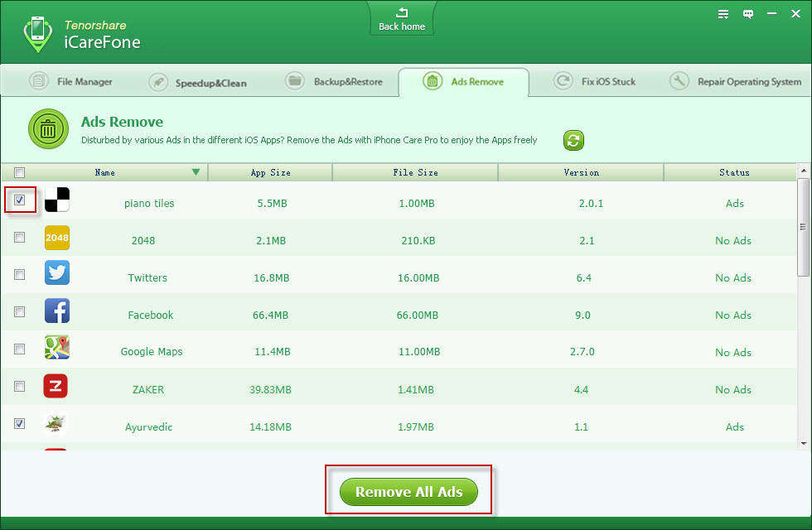Open the menu list icon in title bar
The height and width of the screenshot is (530, 812).
click(x=723, y=14)
